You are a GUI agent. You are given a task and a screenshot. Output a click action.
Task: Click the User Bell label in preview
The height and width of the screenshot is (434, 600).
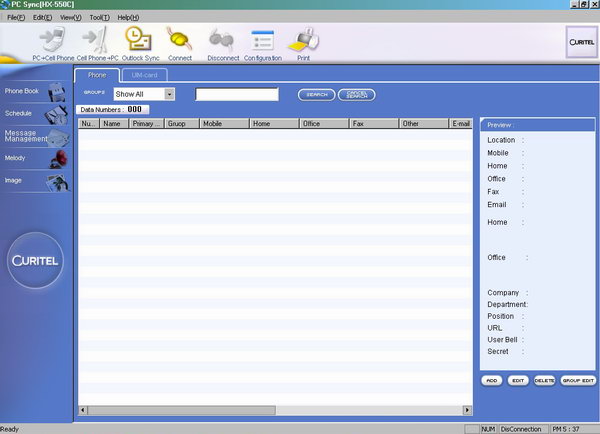pos(502,339)
